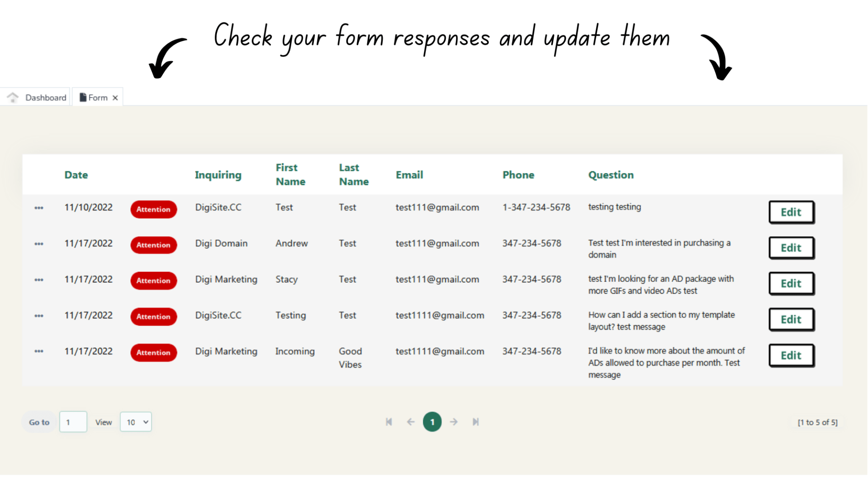
Task: Edit the Incoming Good Vibes response
Action: click(791, 355)
